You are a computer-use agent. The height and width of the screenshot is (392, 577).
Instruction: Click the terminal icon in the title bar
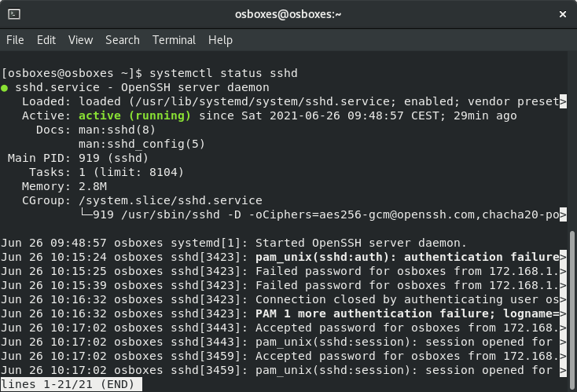click(x=14, y=13)
